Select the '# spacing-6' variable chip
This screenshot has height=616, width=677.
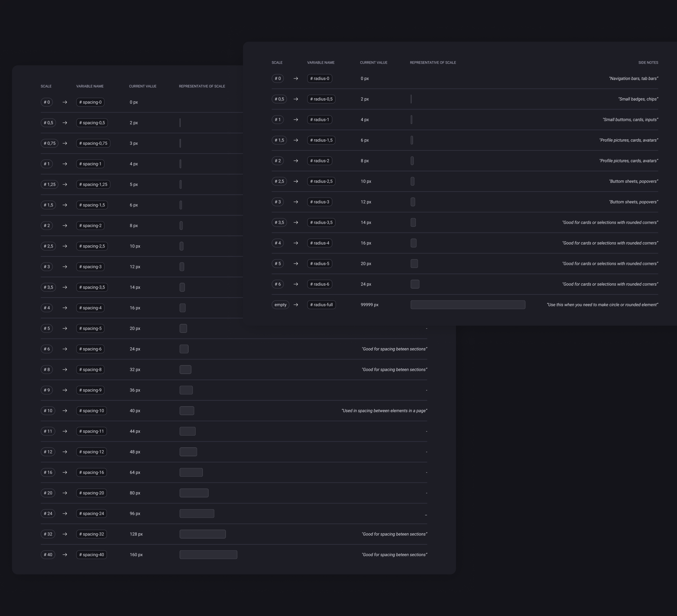tap(90, 349)
